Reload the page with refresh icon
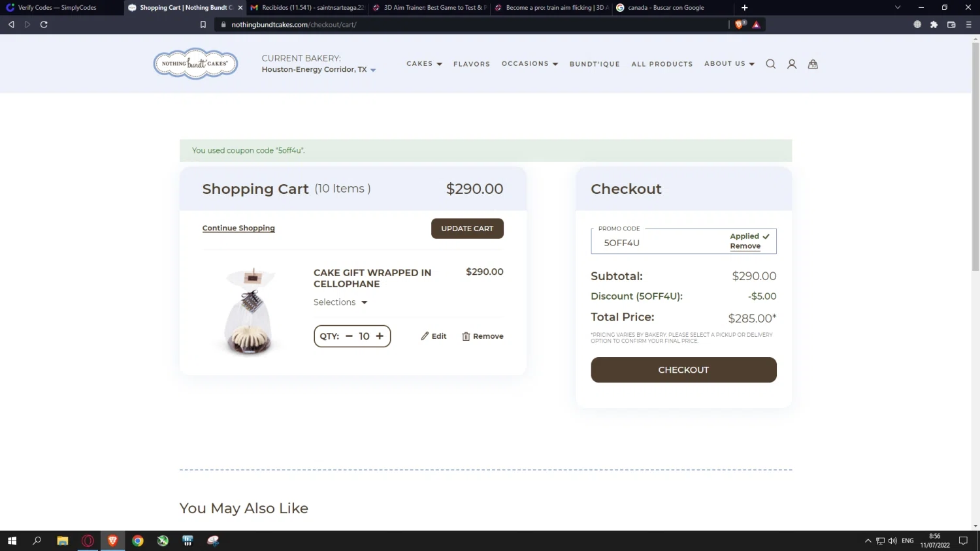The width and height of the screenshot is (980, 551). pos(44,24)
